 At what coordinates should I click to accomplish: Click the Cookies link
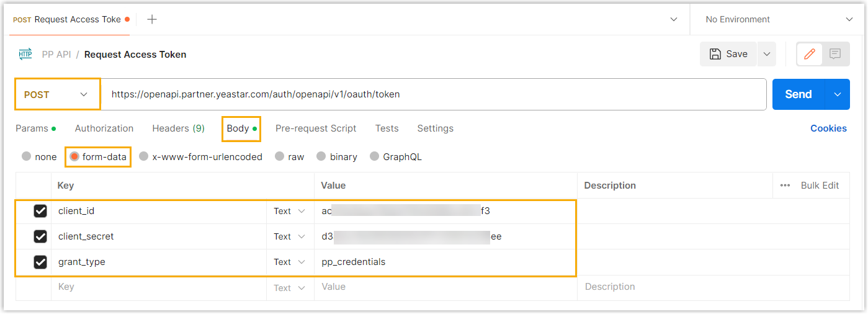828,128
